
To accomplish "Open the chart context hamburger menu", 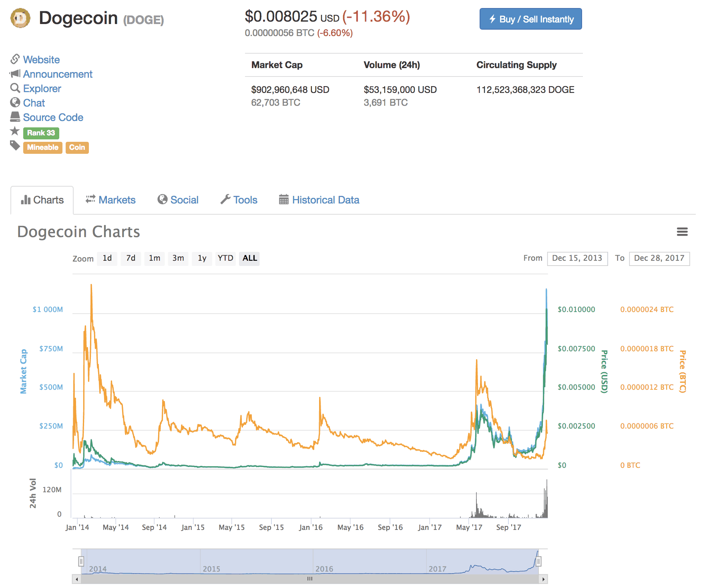I will tap(682, 232).
